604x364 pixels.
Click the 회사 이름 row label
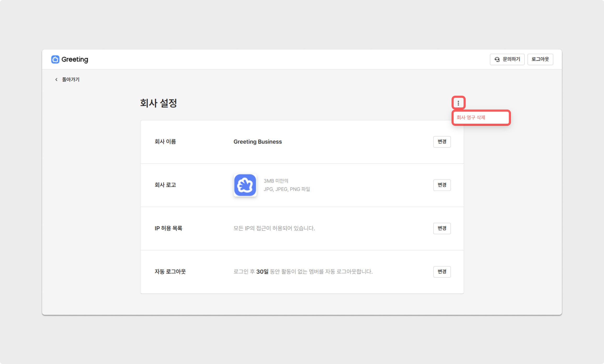pyautogui.click(x=165, y=142)
